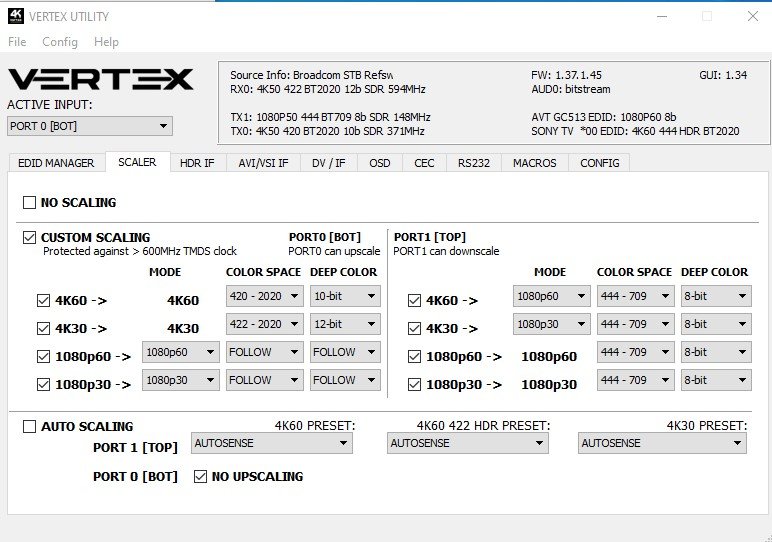Open Port1 4K60 mode 1080p60 dropdown
The height and width of the screenshot is (542, 772).
coord(550,296)
